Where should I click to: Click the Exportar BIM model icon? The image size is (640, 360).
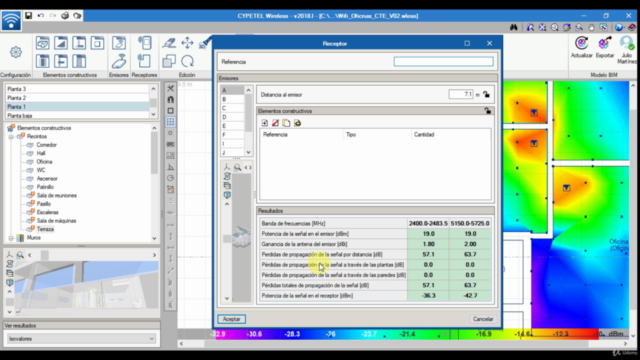click(604, 47)
